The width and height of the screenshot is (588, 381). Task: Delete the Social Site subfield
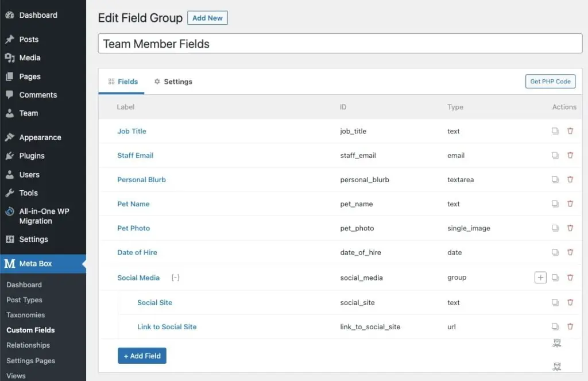coord(570,302)
